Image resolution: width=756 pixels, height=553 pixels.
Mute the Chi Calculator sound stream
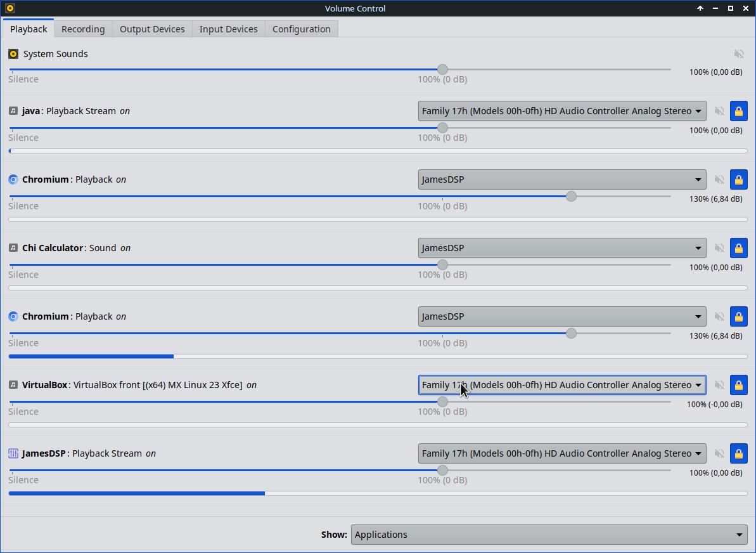pyautogui.click(x=719, y=248)
